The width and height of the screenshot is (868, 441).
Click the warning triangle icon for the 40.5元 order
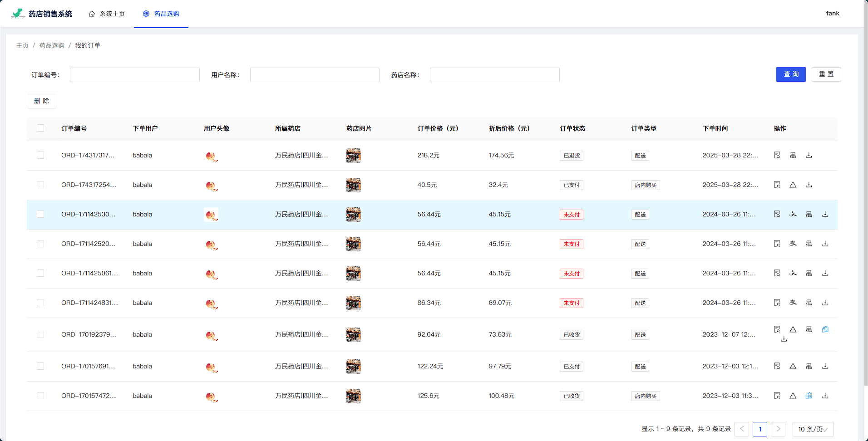click(x=793, y=185)
